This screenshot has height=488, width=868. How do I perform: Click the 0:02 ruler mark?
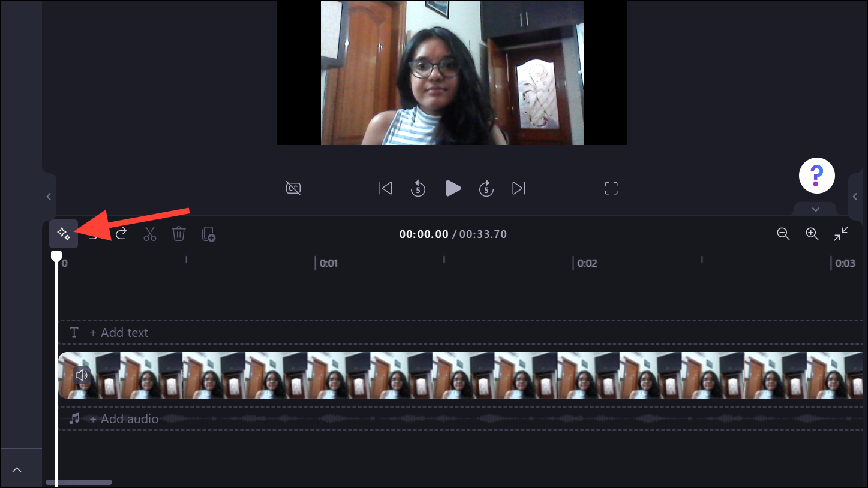click(x=587, y=263)
